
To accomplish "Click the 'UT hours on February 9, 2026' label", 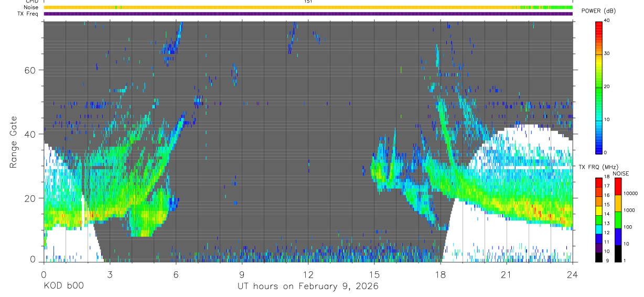I will click(308, 286).
